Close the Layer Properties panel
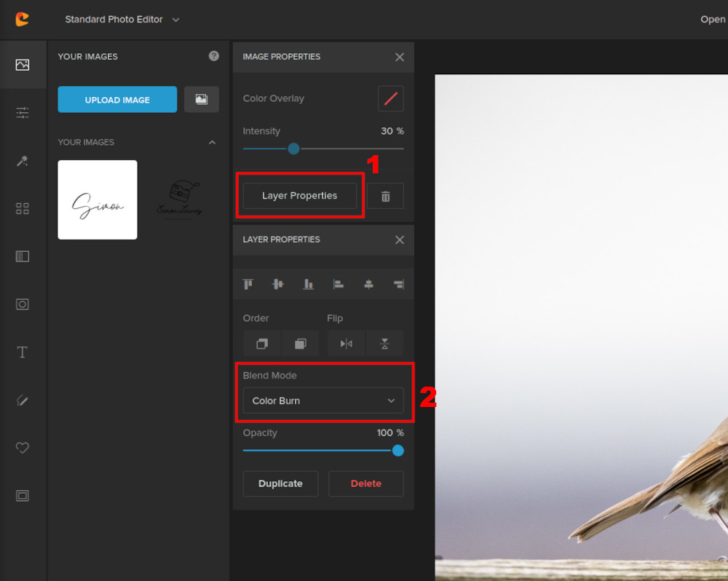Screen dimensions: 728x581 (399, 240)
